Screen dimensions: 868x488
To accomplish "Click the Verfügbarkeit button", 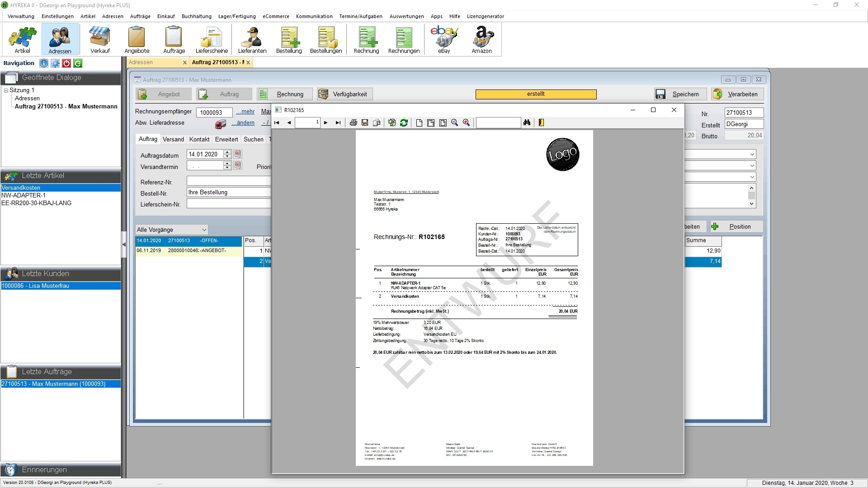I will (344, 94).
